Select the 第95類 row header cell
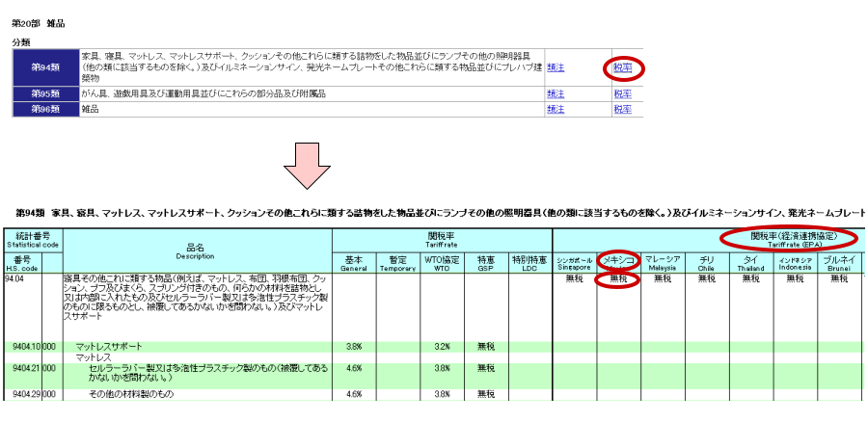868x421 pixels. click(45, 93)
